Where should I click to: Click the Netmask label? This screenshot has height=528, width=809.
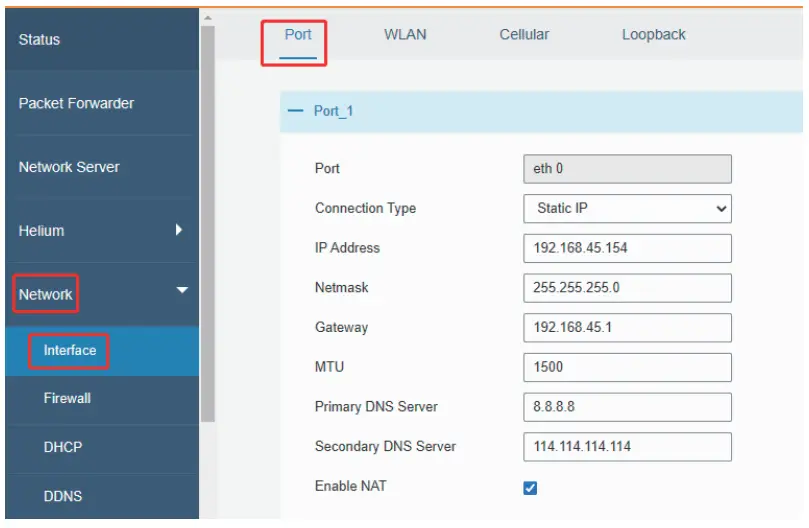[342, 288]
